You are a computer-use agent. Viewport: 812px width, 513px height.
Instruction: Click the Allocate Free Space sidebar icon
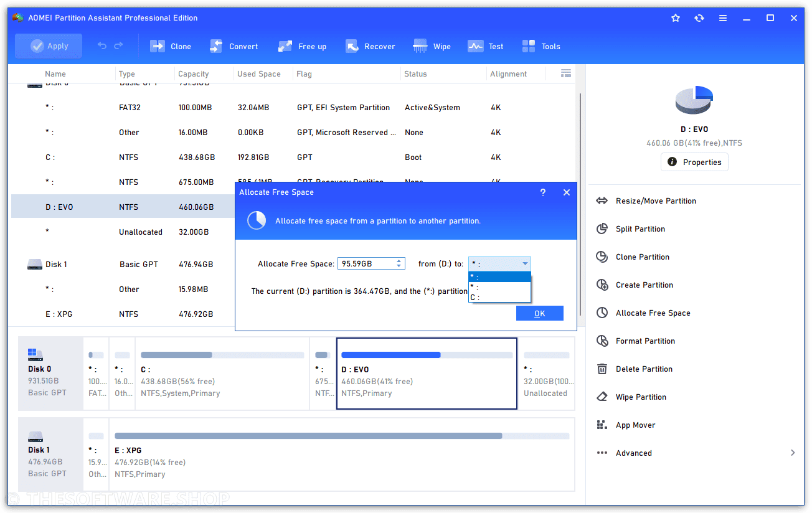pyautogui.click(x=602, y=313)
